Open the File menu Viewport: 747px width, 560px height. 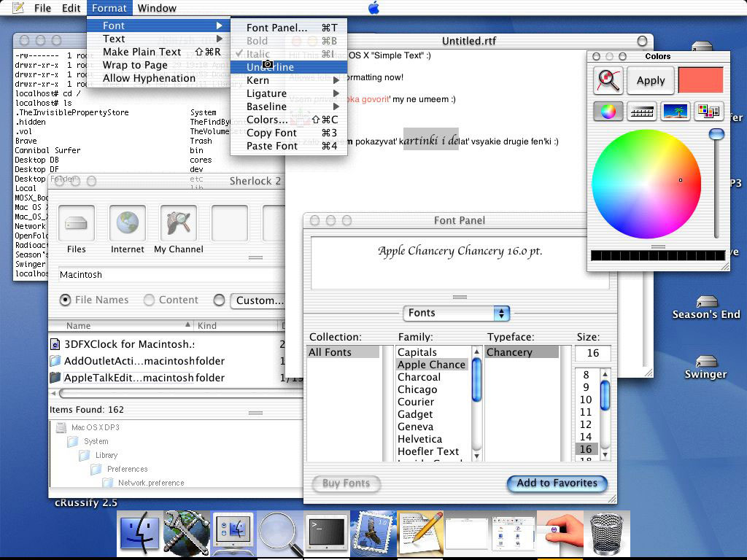coord(42,7)
